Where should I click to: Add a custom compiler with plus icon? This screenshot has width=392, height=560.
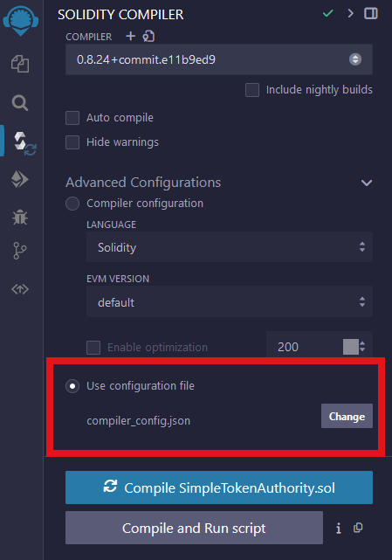(x=131, y=36)
